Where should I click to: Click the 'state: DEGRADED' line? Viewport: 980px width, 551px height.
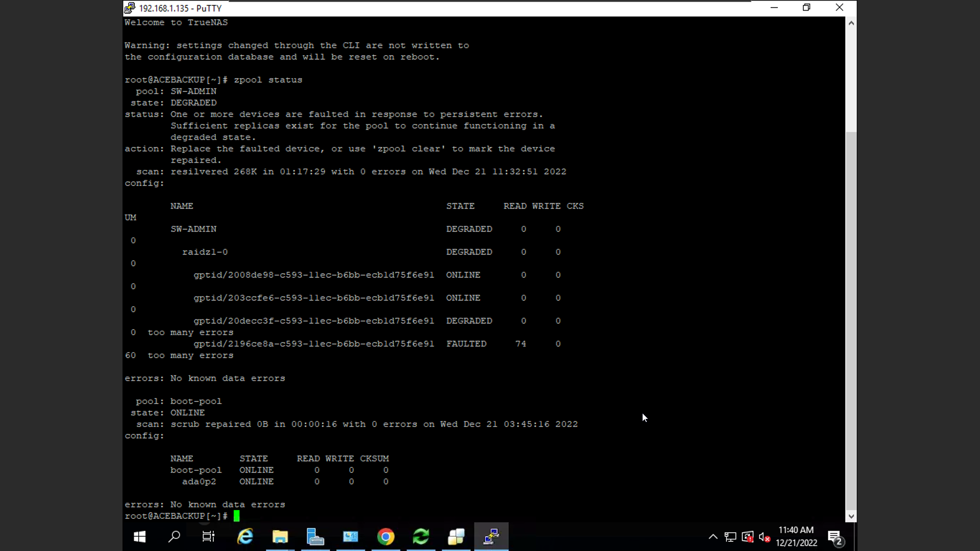pos(174,103)
